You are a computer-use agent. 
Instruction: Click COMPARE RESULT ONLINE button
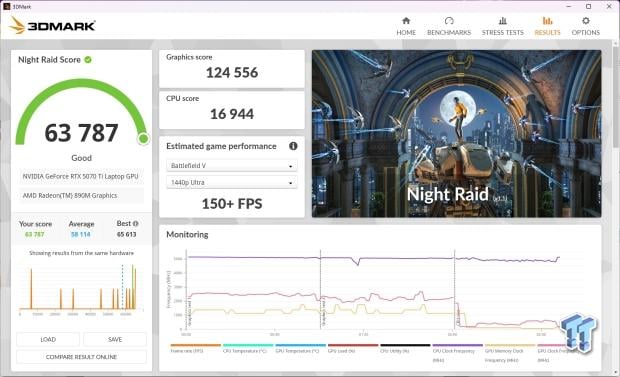pyautogui.click(x=81, y=357)
